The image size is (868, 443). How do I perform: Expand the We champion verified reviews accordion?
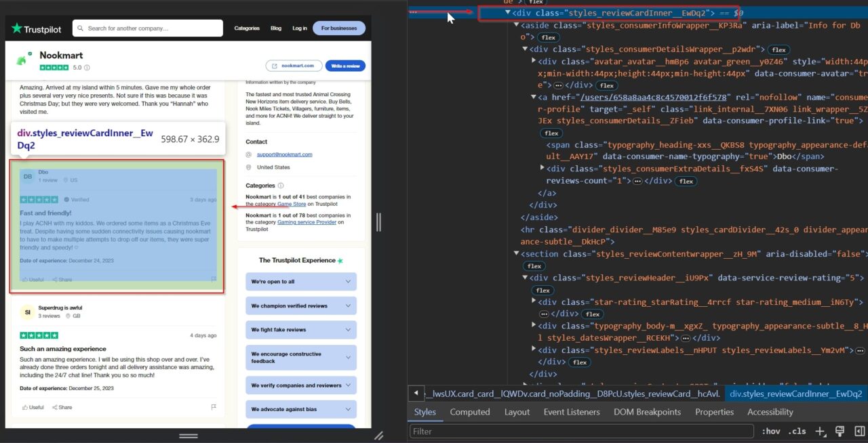(x=301, y=306)
